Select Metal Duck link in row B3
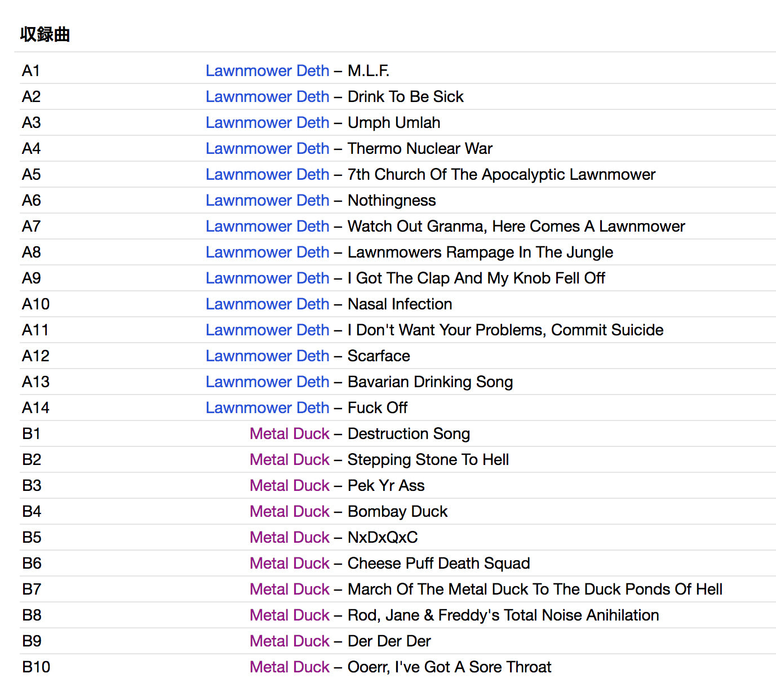 289,485
